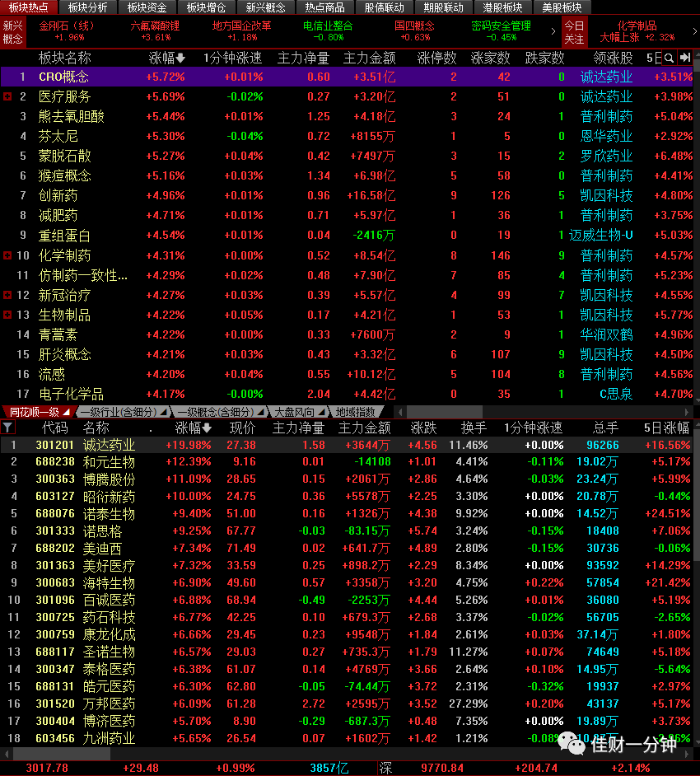Expand the 新冠治疗 sector row
The width and height of the screenshot is (700, 776).
click(x=7, y=295)
